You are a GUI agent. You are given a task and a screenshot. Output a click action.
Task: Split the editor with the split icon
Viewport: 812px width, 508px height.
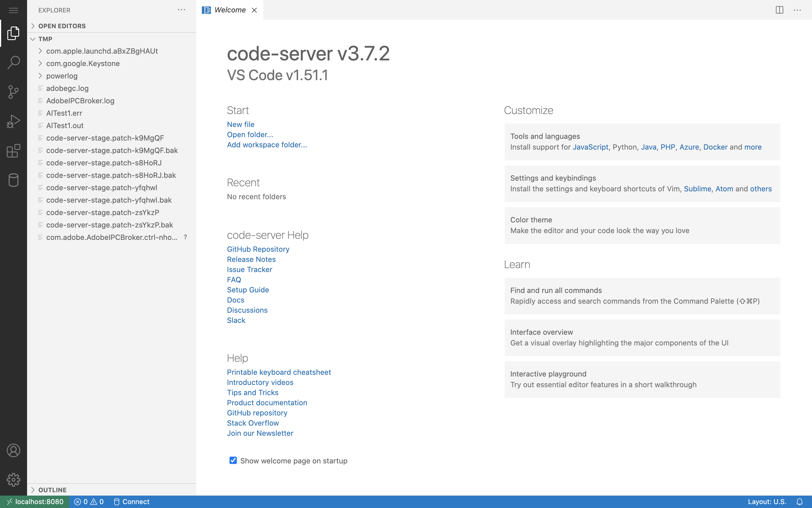pyautogui.click(x=780, y=10)
